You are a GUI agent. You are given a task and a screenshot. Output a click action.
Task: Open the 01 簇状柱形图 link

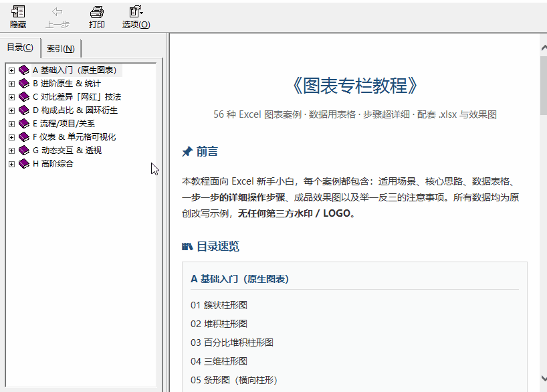(219, 305)
